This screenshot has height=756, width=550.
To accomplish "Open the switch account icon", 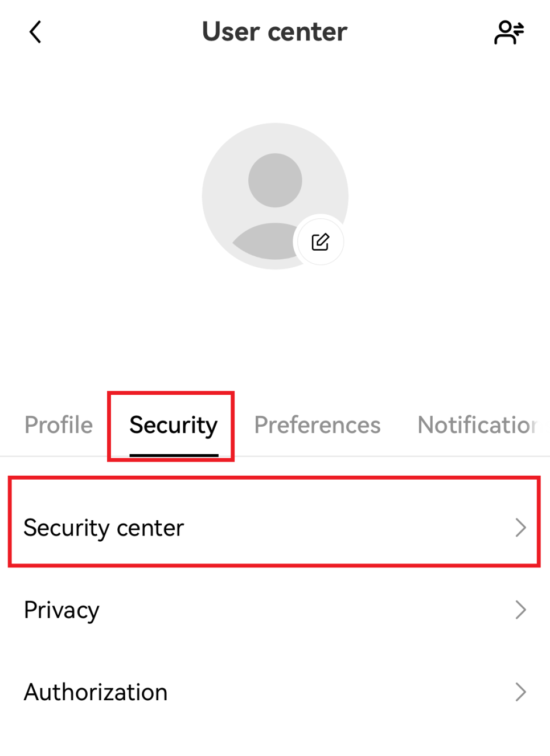I will pos(508,32).
